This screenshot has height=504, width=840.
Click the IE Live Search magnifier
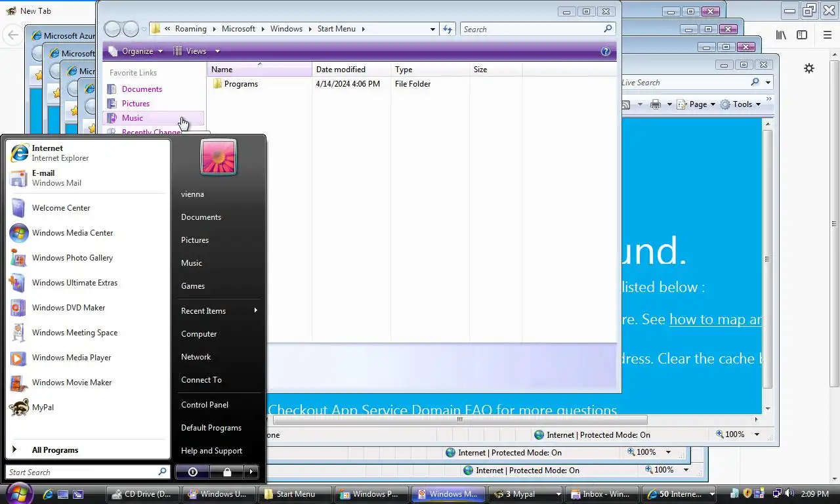[755, 82]
